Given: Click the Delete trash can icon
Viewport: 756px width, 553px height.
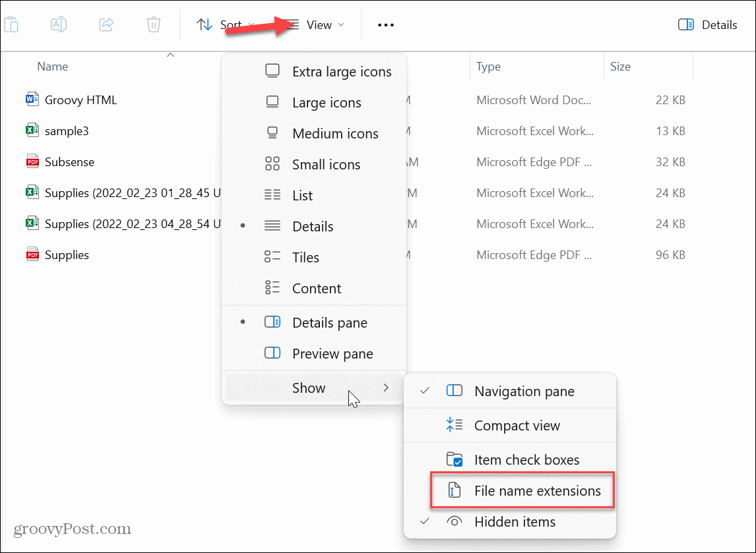Looking at the screenshot, I should (154, 25).
